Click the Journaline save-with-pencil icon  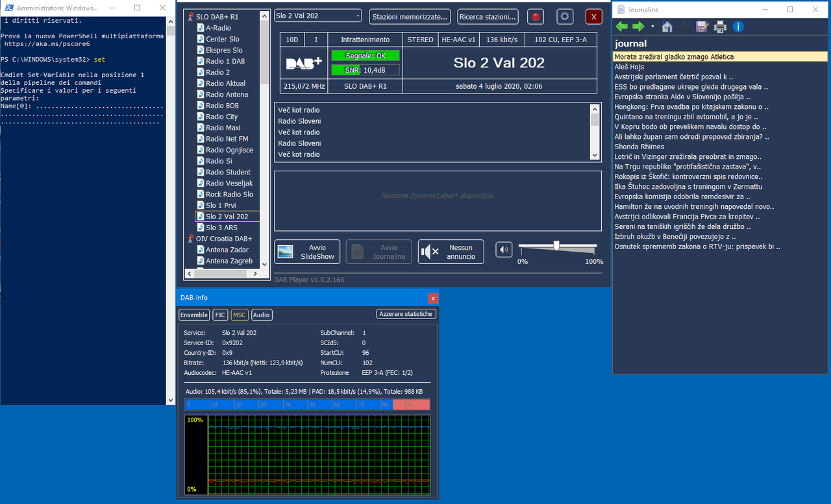pyautogui.click(x=702, y=27)
